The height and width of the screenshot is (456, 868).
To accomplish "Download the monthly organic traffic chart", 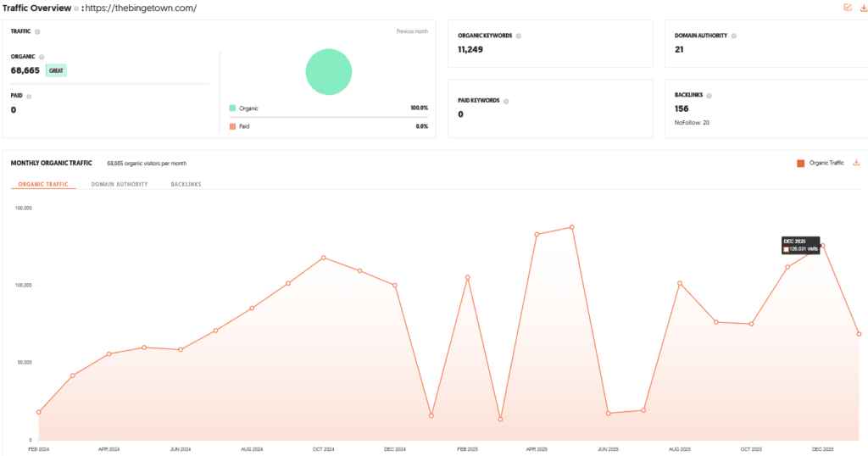I will tap(856, 163).
